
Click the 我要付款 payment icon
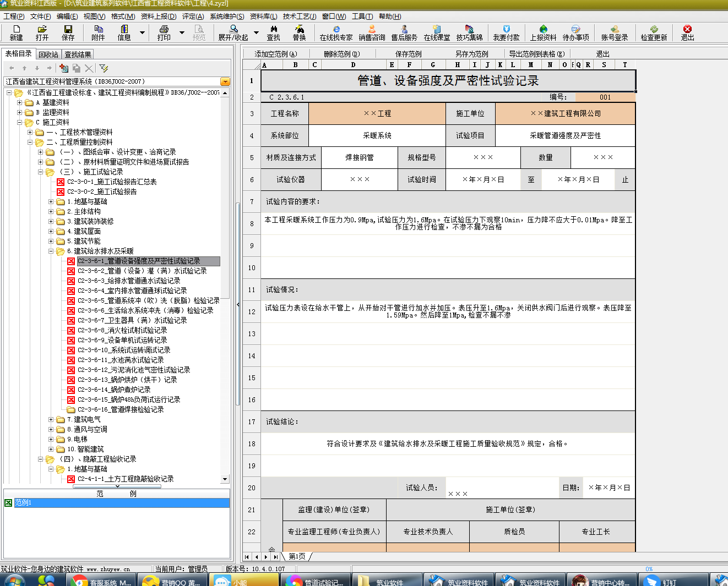point(506,32)
